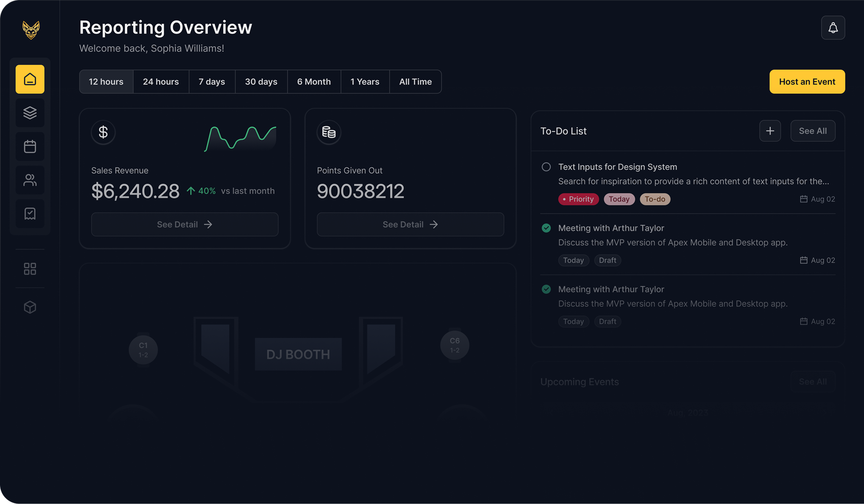Click See All in To-Do List

pos(812,131)
